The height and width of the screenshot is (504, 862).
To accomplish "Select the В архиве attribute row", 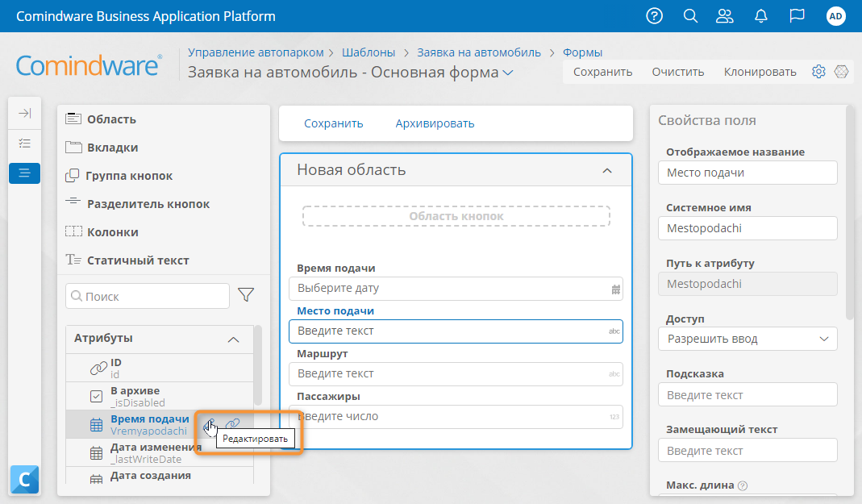I will point(160,396).
